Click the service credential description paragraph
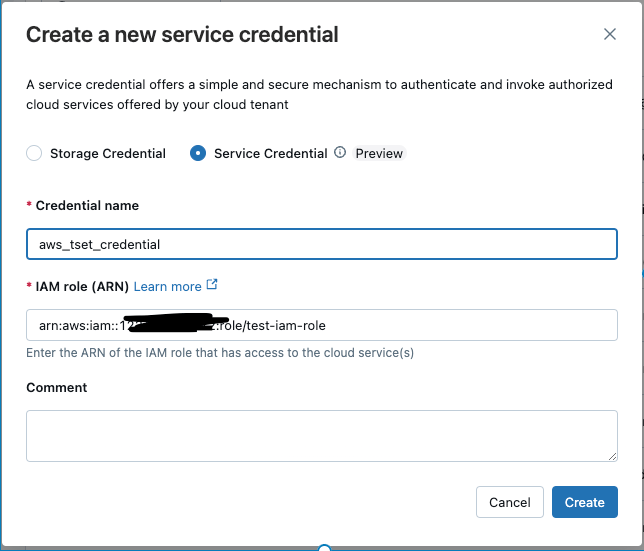Image resolution: width=644 pixels, height=551 pixels. point(319,94)
